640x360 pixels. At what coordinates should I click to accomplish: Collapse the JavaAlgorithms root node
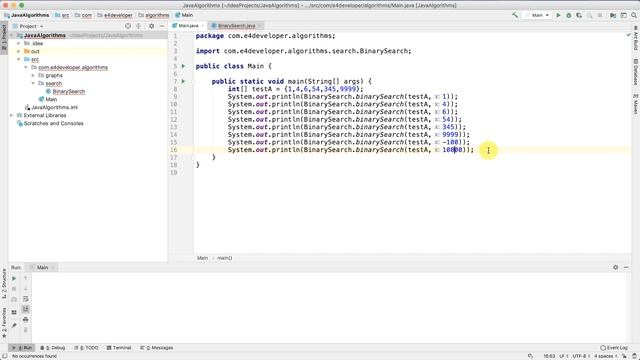coord(12,36)
